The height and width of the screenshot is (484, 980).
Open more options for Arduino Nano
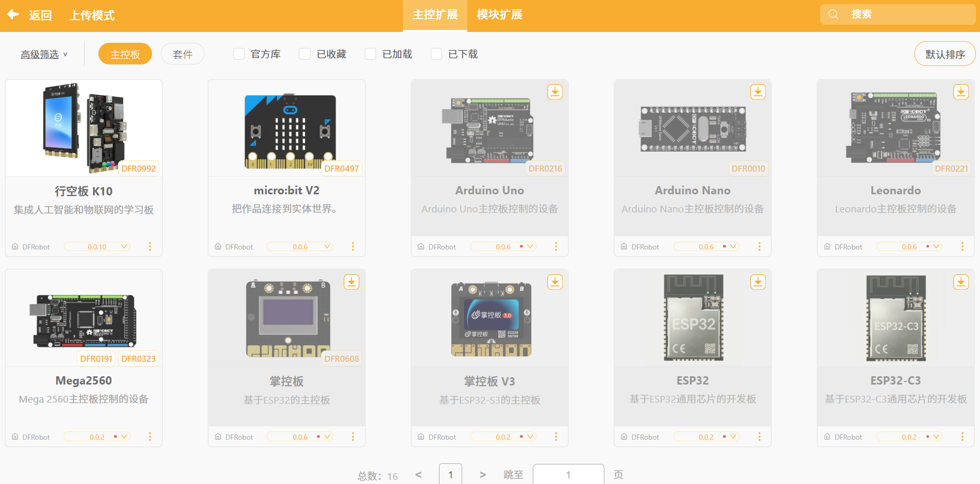pyautogui.click(x=759, y=246)
